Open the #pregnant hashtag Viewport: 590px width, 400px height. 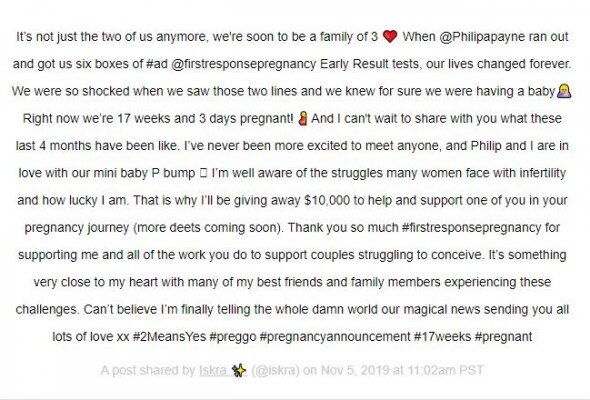point(503,337)
